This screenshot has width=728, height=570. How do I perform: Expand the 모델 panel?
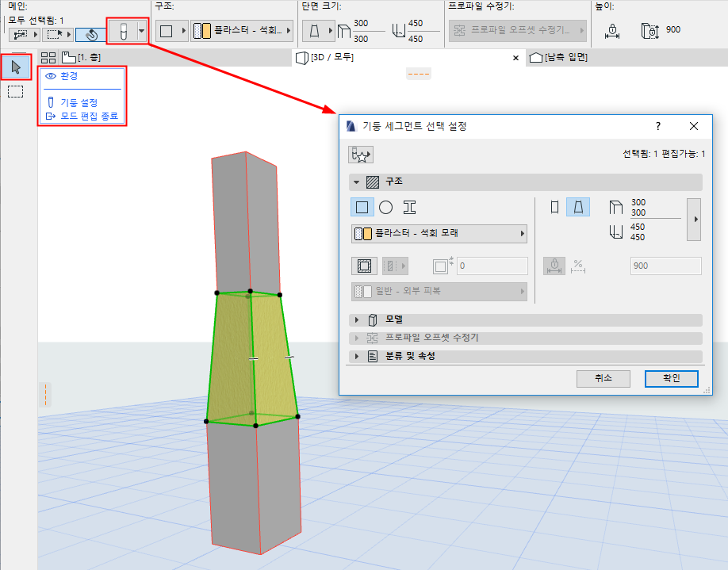tap(357, 319)
